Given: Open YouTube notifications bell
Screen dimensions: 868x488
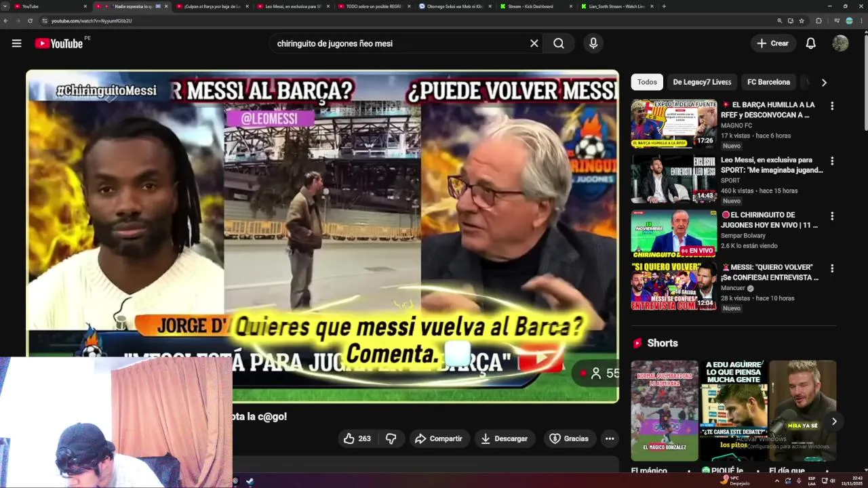Looking at the screenshot, I should coord(810,43).
